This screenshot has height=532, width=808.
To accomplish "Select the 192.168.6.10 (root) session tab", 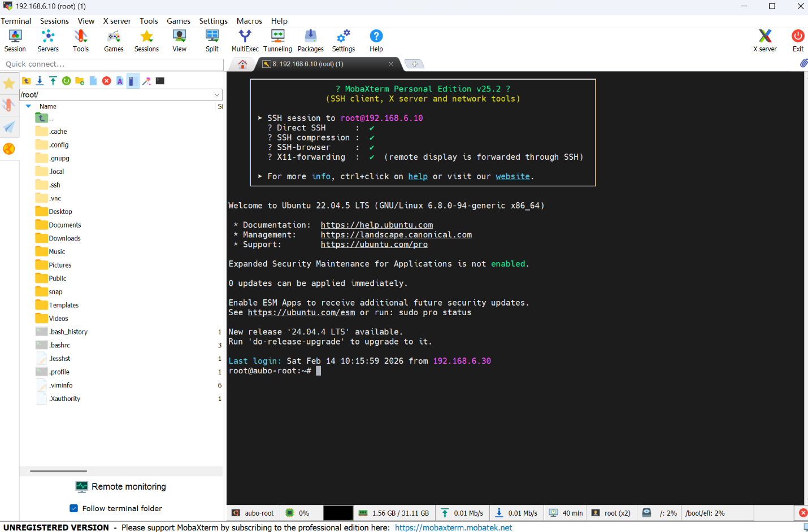I will 328,64.
